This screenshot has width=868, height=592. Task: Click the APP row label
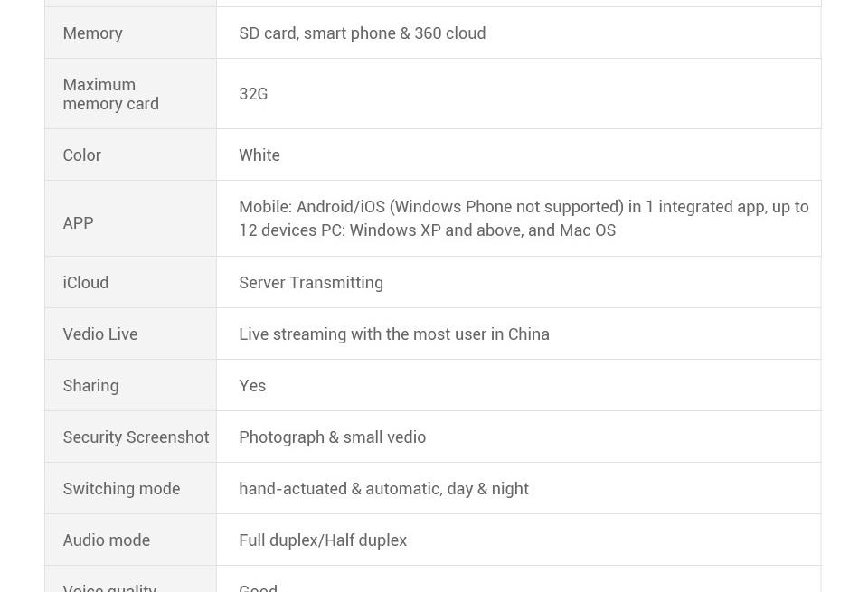(78, 223)
